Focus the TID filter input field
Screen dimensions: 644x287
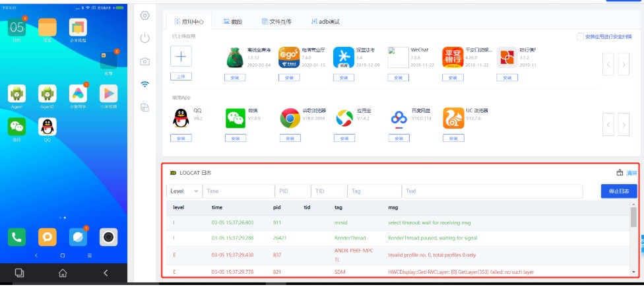pyautogui.click(x=329, y=191)
